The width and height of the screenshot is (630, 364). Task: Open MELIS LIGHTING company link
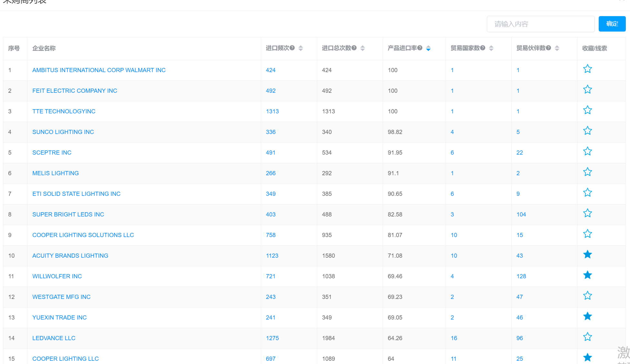55,173
